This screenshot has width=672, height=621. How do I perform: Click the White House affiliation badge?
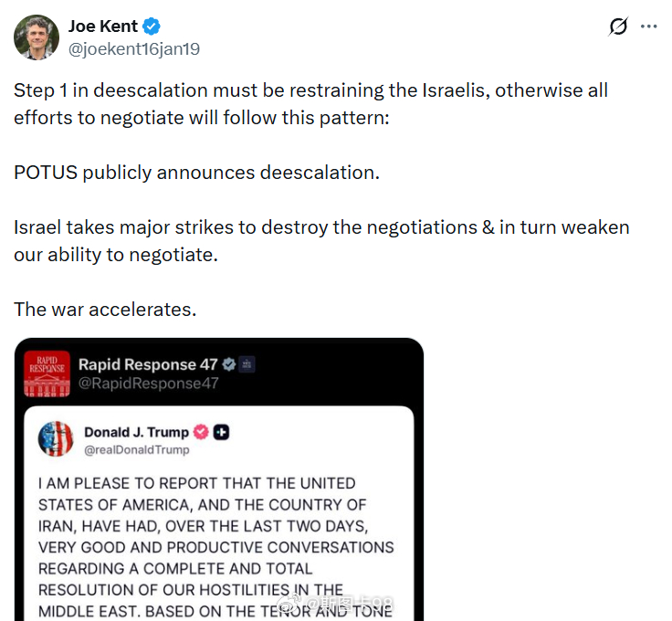tap(248, 364)
